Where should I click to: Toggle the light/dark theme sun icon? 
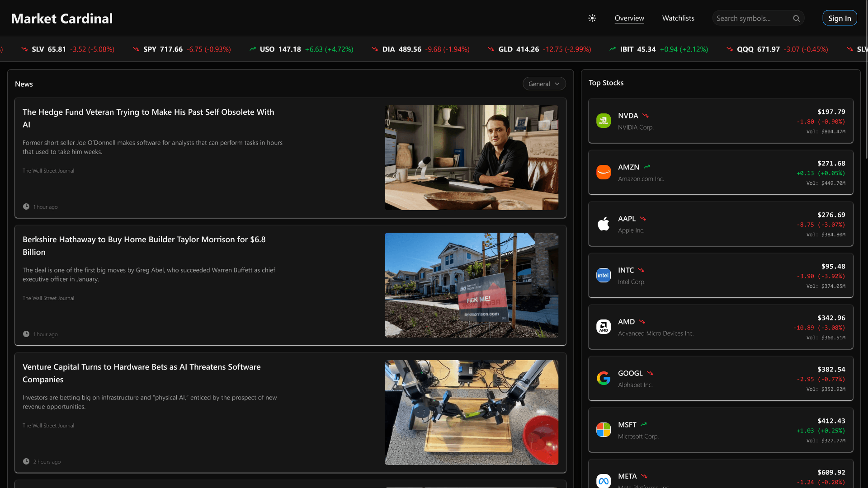coord(592,18)
